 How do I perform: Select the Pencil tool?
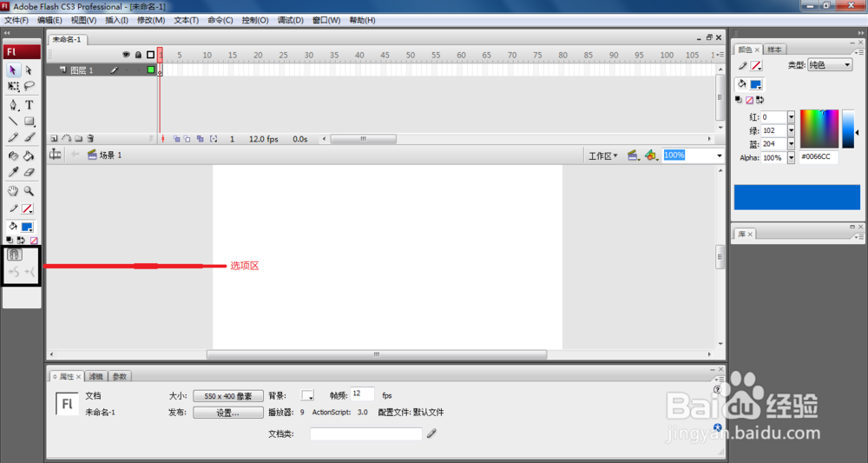click(13, 137)
